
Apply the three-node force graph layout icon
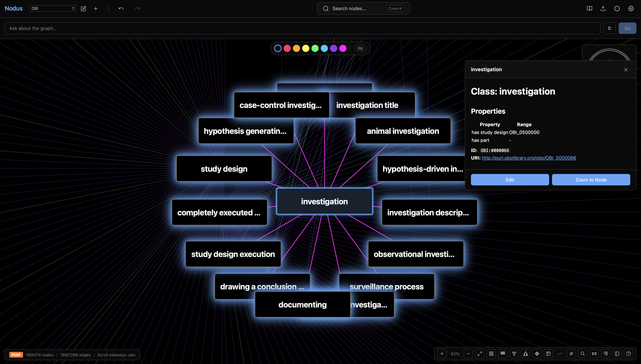click(x=514, y=354)
